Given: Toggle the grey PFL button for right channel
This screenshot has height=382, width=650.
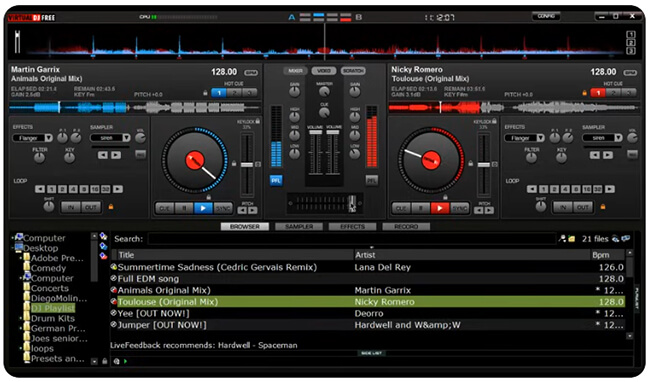Looking at the screenshot, I should [371, 181].
